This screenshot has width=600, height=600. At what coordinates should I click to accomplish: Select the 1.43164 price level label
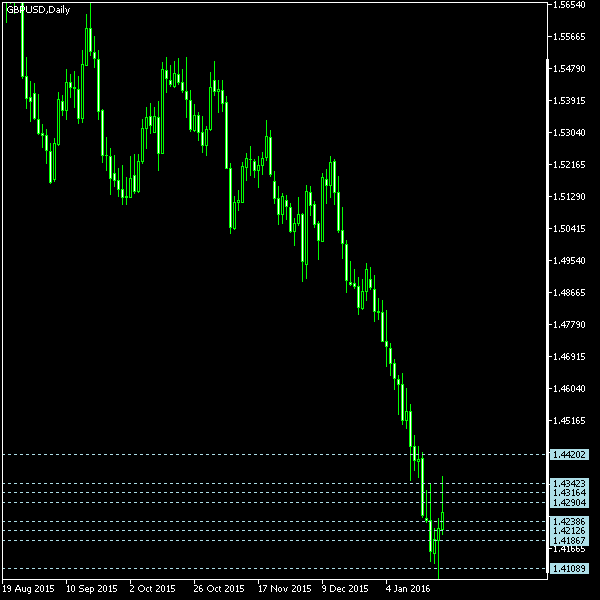(569, 492)
